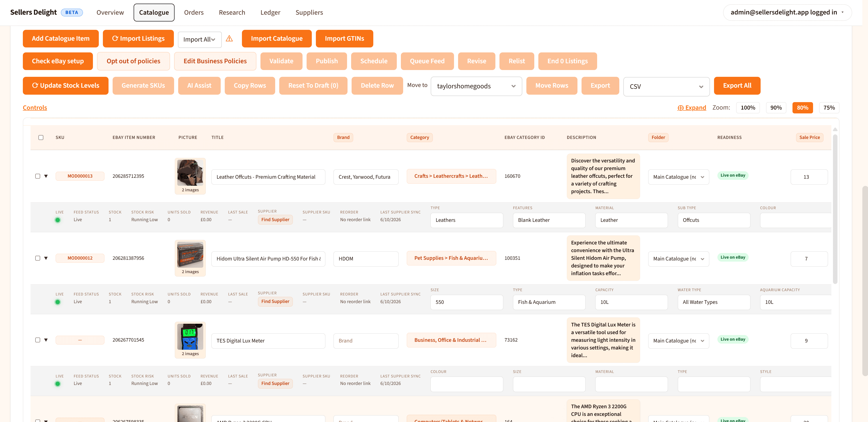This screenshot has width=868, height=422.
Task: Open the Research tab
Action: click(232, 12)
